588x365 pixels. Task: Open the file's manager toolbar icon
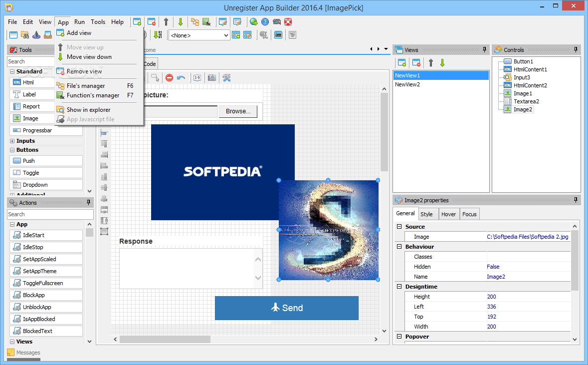(x=195, y=22)
